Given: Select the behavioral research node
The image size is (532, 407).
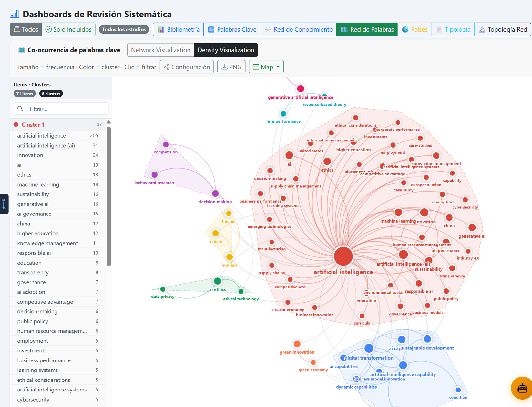Looking at the screenshot, I should 155,175.
